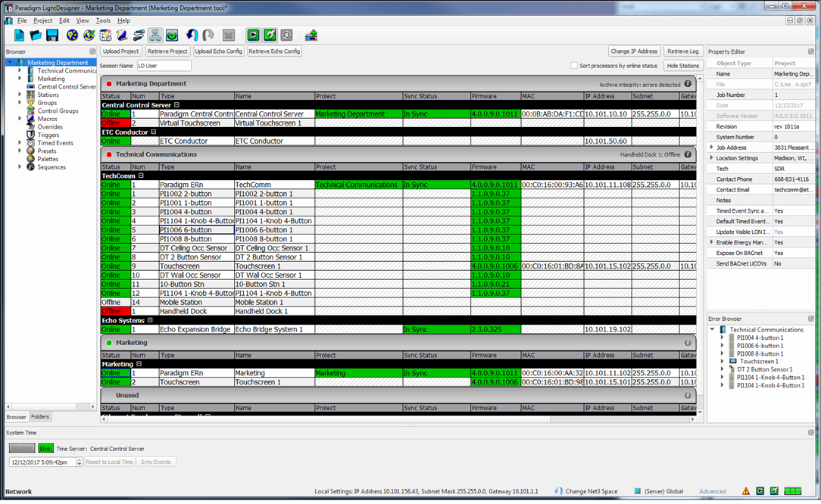
Task: Click Upload Echo Config button
Action: pyautogui.click(x=218, y=51)
